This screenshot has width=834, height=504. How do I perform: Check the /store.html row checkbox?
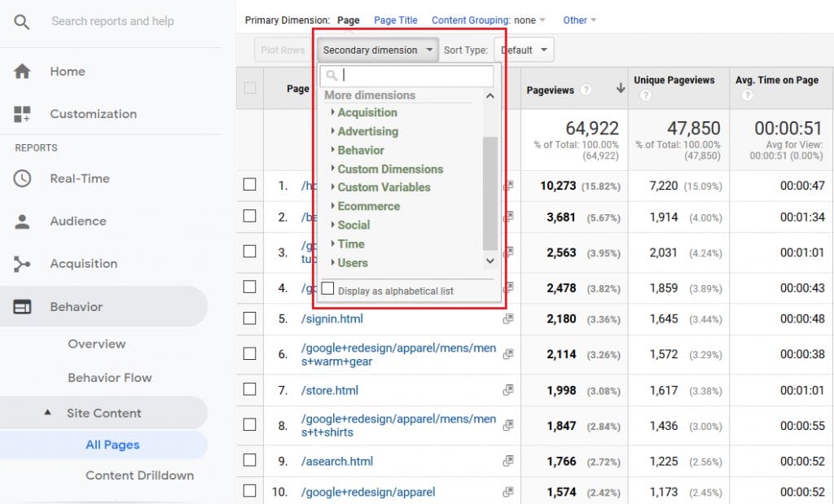tap(249, 389)
